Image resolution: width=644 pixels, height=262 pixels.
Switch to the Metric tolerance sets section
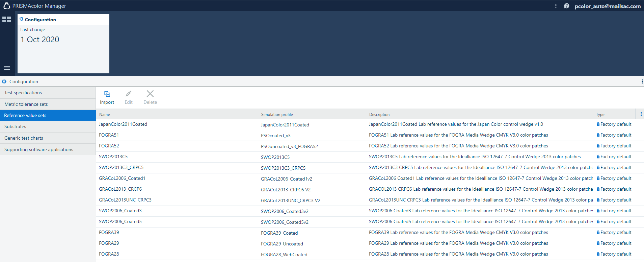pos(26,104)
